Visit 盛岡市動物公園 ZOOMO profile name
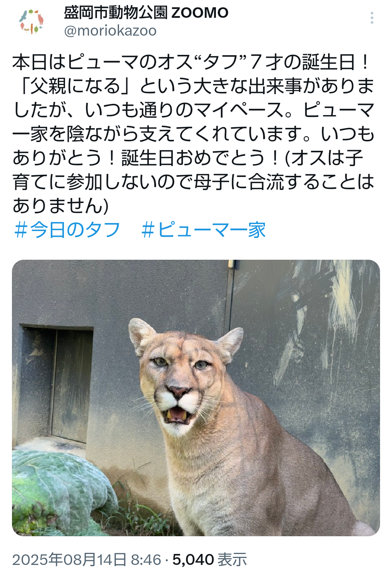 146,13
